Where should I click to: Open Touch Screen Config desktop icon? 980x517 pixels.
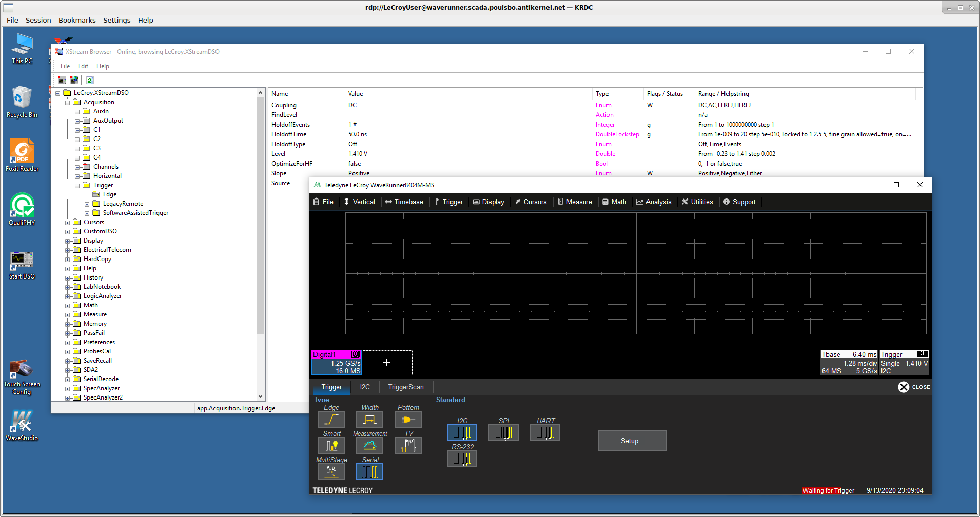click(x=22, y=377)
